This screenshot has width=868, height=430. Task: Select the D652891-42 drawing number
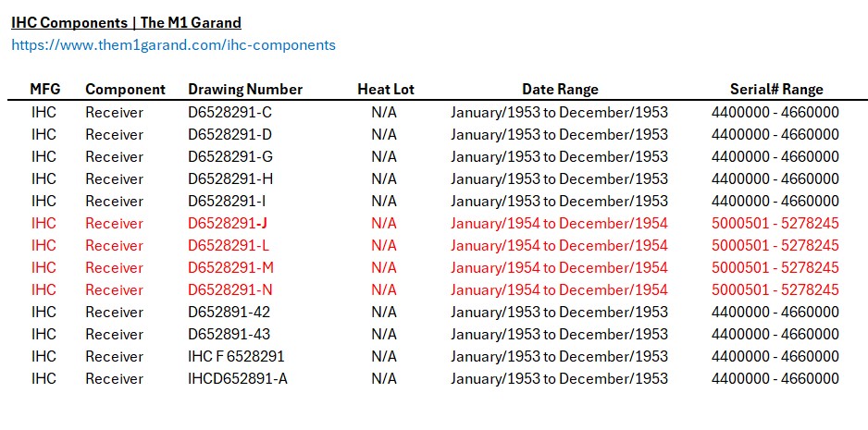click(229, 312)
